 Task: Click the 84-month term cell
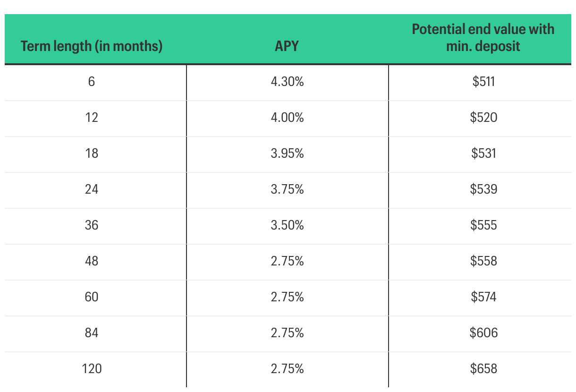pos(92,332)
